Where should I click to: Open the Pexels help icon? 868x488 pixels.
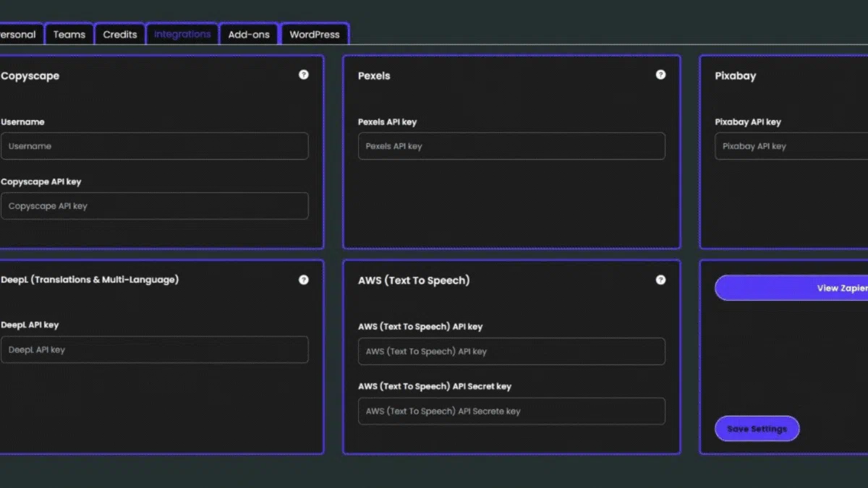click(660, 74)
